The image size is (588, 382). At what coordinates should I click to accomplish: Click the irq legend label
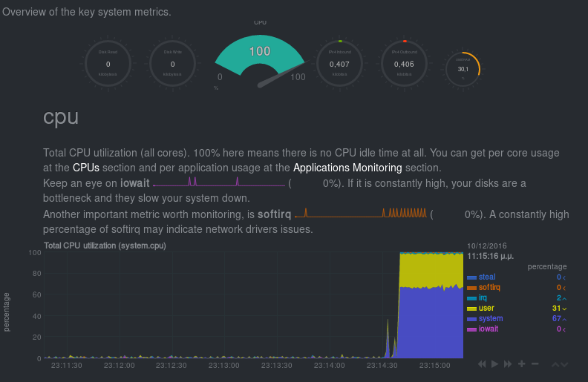coord(483,297)
